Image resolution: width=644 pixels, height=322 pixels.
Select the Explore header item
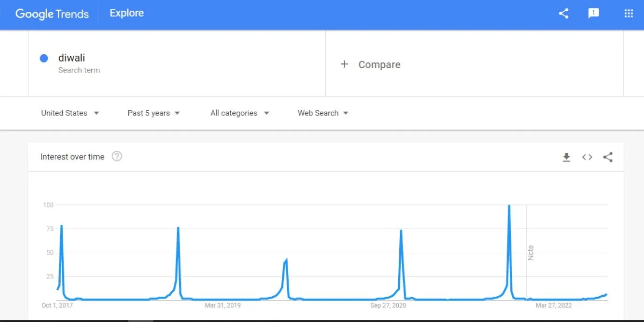click(127, 13)
